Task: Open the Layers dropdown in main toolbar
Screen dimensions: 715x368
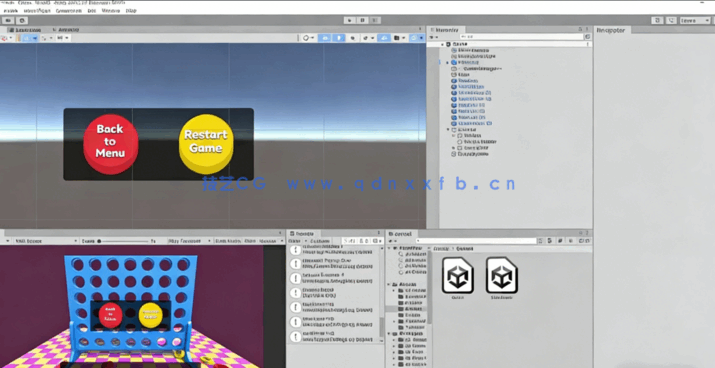Action: tap(694, 21)
